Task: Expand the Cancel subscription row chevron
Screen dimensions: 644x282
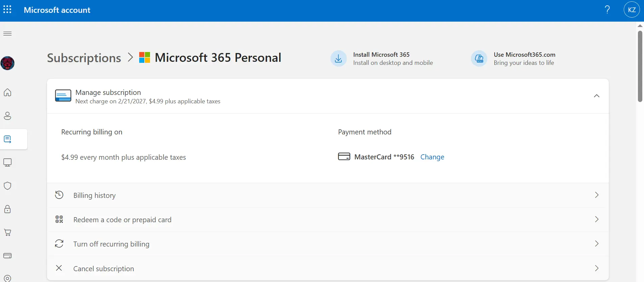Action: 597,268
